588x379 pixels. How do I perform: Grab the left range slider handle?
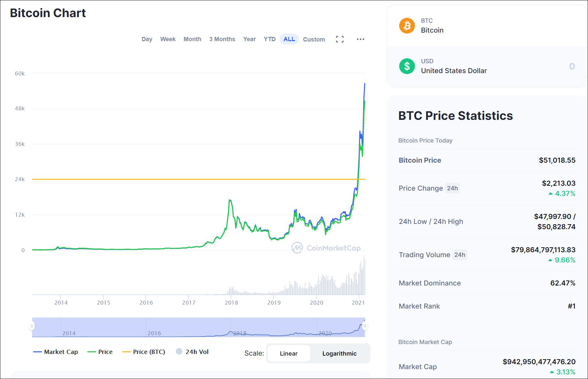click(x=32, y=326)
